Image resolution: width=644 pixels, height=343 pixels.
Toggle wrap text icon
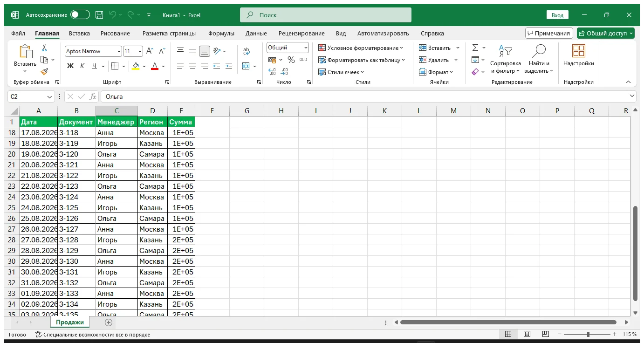click(247, 51)
